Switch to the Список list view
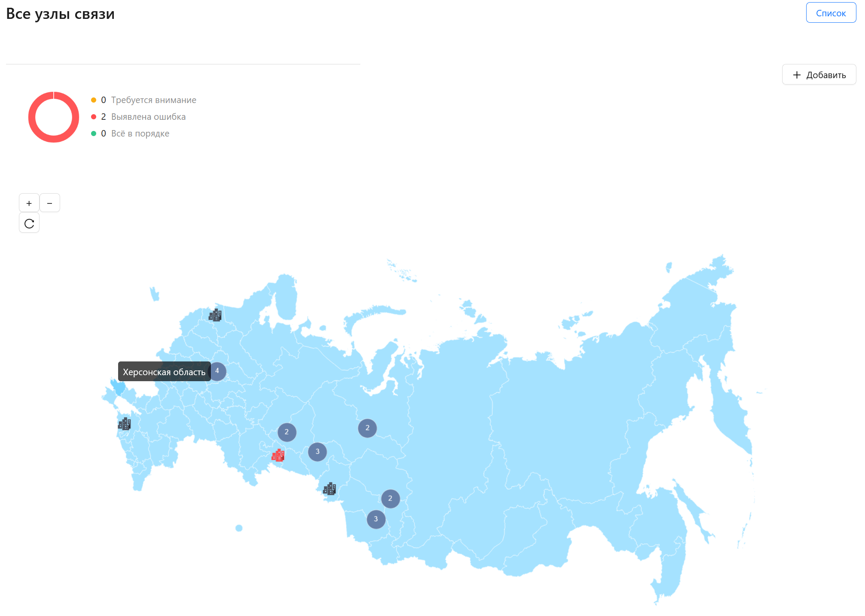 click(830, 13)
